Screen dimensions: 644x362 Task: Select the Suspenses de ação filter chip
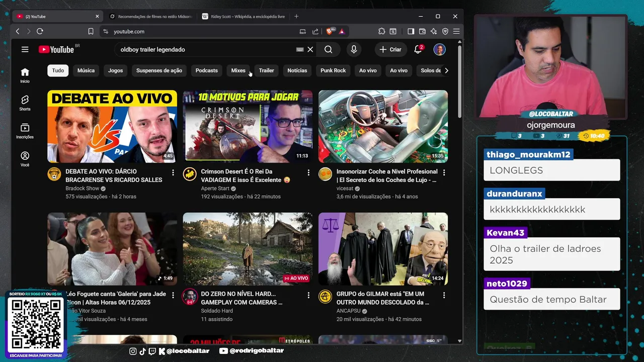(x=159, y=70)
